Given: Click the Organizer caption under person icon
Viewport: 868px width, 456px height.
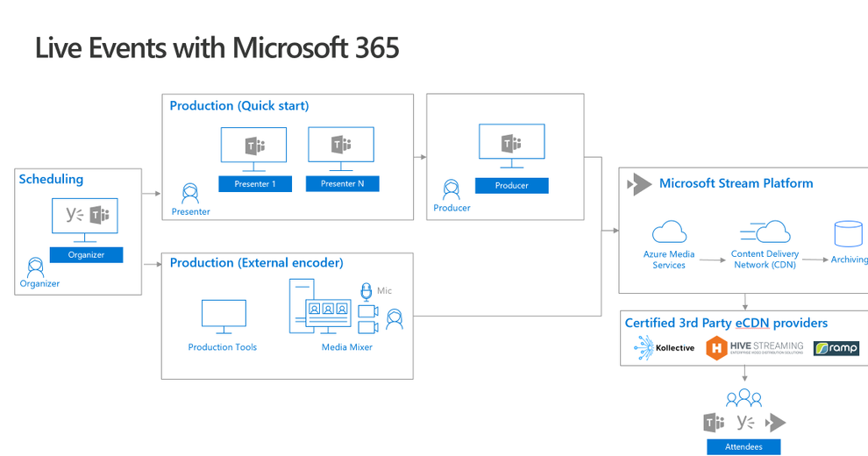Looking at the screenshot, I should [39, 284].
